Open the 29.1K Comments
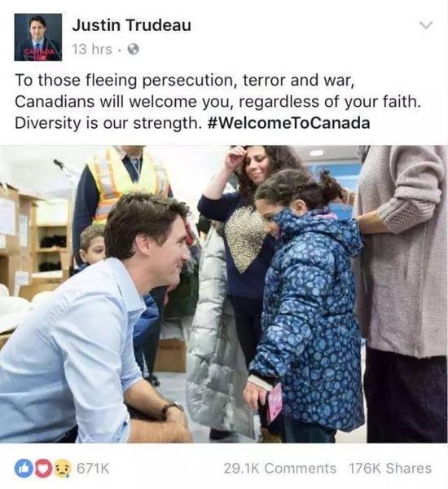 point(280,469)
